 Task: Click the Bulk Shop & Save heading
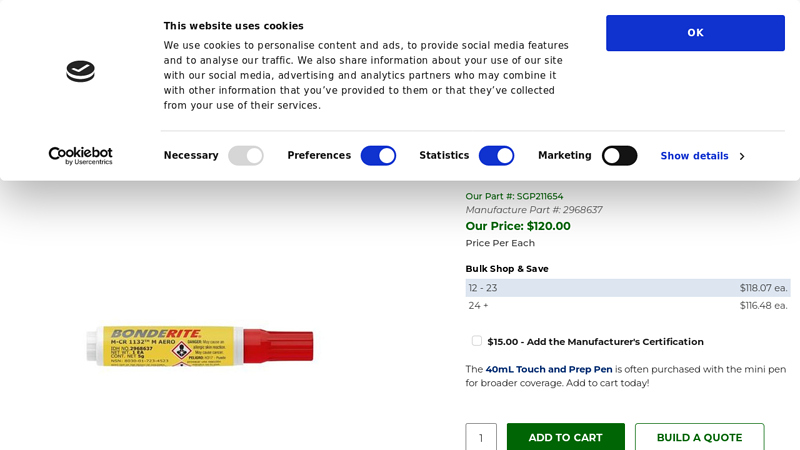pos(507,269)
